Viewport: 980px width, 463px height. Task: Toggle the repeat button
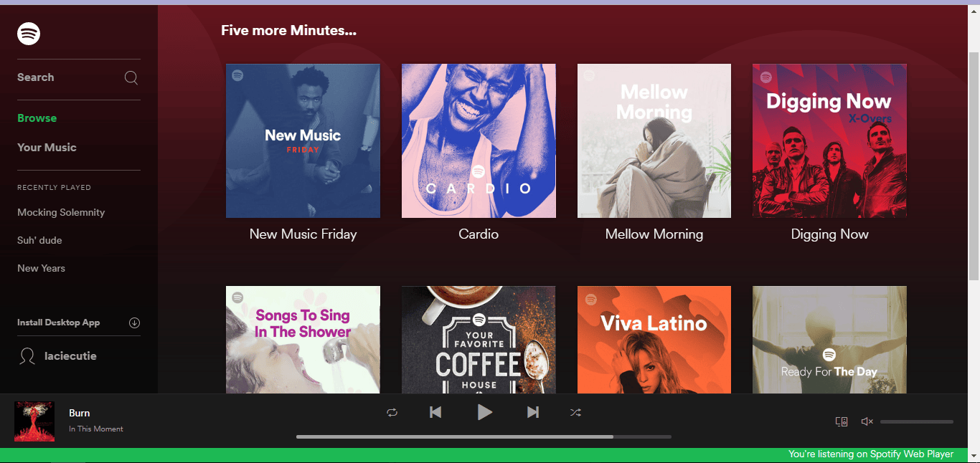click(x=392, y=412)
